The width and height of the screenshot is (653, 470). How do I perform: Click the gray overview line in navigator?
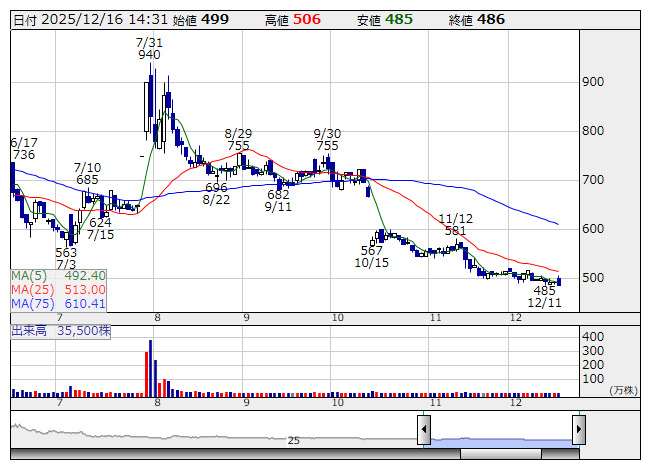tap(200, 435)
